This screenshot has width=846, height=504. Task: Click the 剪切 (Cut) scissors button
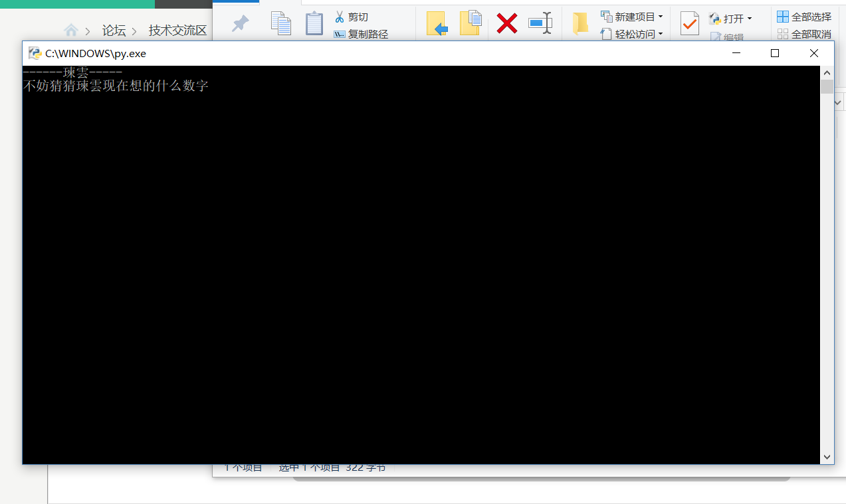point(351,17)
